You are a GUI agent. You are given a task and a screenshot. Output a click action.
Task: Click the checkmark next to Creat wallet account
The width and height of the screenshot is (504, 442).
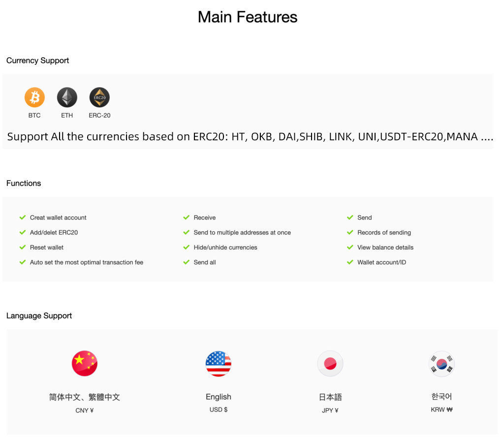[23, 218]
